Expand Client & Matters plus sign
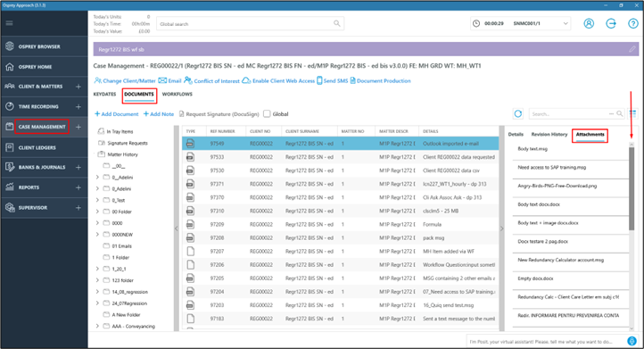Viewport: 644px width, 349px height. [x=78, y=87]
